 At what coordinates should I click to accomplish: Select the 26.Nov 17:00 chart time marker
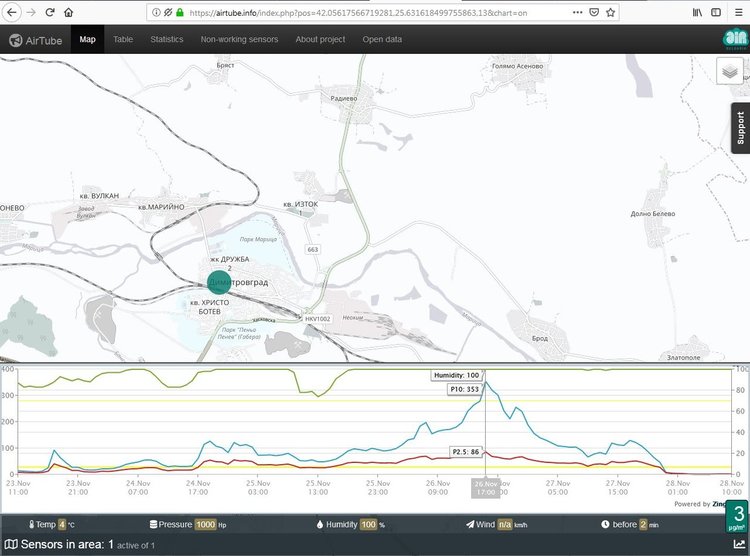(x=485, y=487)
